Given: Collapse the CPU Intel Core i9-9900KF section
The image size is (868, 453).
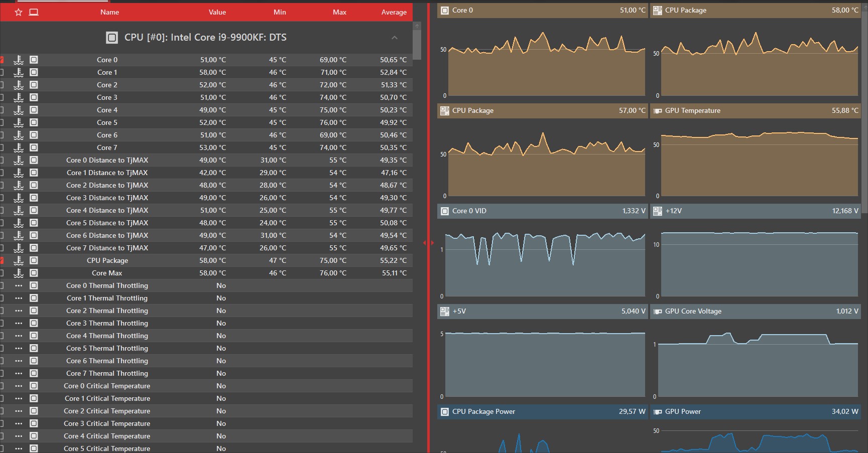Looking at the screenshot, I should tap(395, 38).
